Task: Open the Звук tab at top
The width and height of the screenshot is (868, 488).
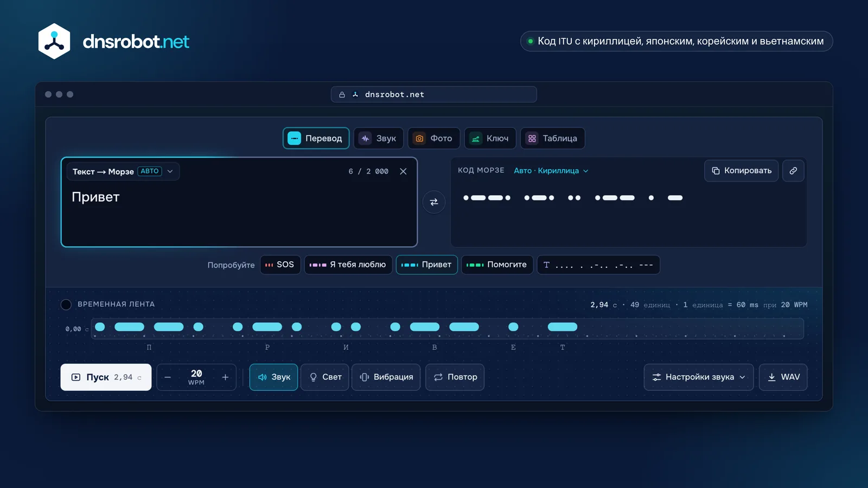Action: [x=379, y=138]
